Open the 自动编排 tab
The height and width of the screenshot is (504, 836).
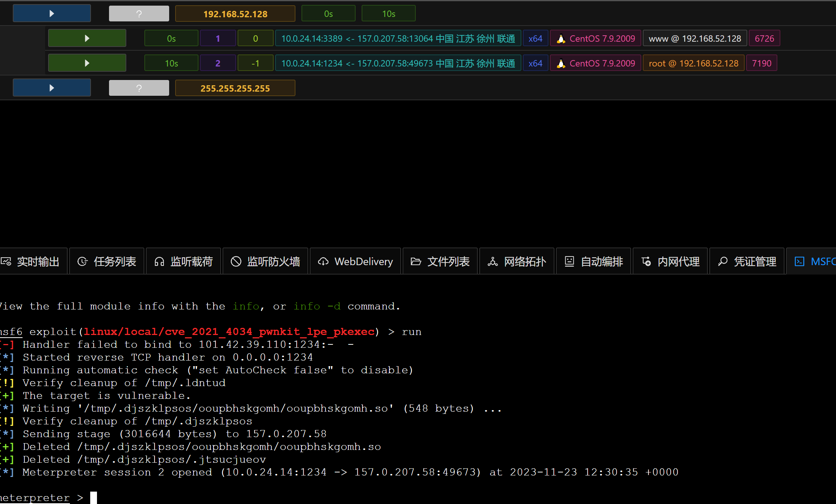[x=594, y=261]
